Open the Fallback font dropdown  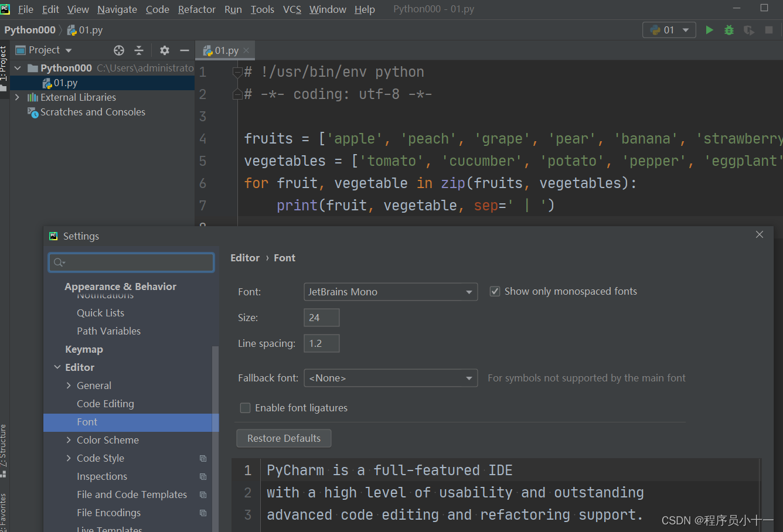(x=391, y=378)
